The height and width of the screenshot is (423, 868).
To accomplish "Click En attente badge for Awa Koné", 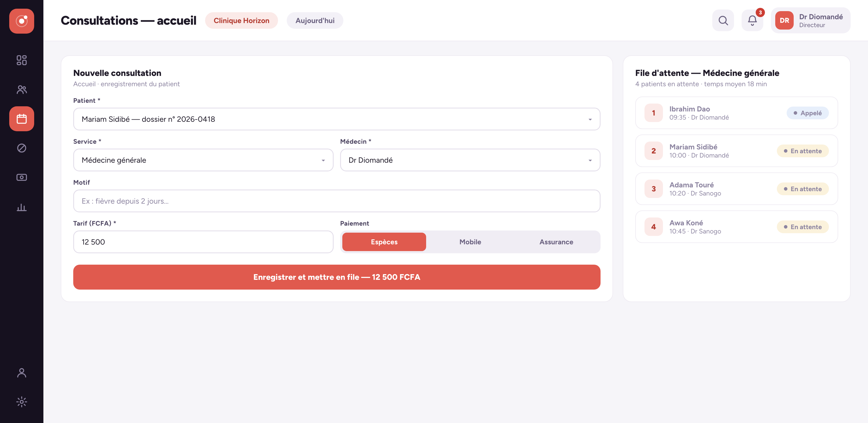I will point(803,227).
